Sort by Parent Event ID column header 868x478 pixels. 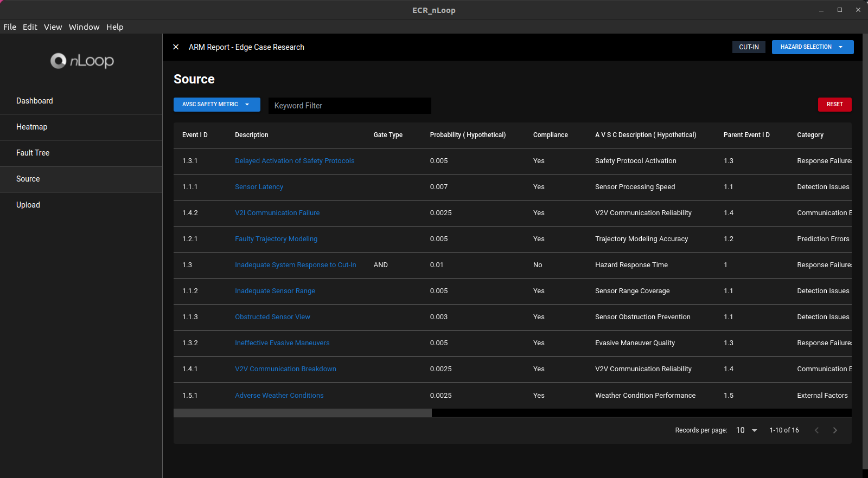pyautogui.click(x=746, y=135)
